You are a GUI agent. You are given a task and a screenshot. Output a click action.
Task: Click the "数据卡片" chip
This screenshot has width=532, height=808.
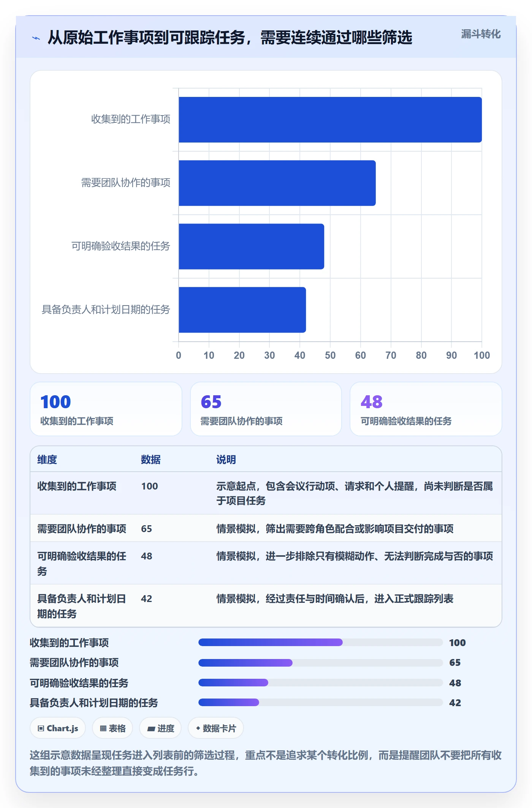(216, 728)
